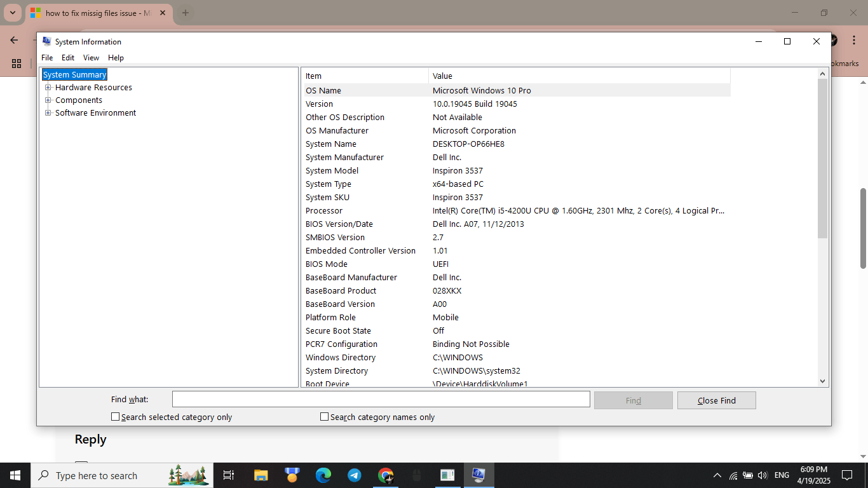The image size is (868, 488).
Task: Expand the Software Environment tree node
Action: 48,113
